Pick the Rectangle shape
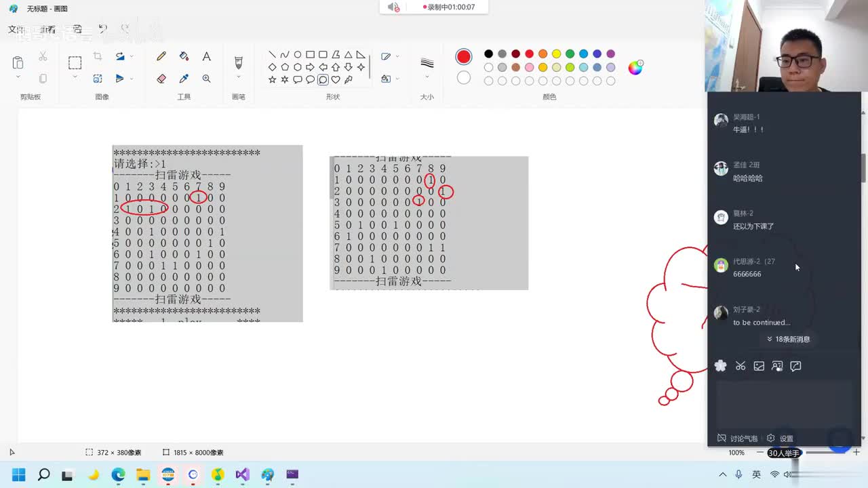This screenshot has height=488, width=868. click(310, 55)
